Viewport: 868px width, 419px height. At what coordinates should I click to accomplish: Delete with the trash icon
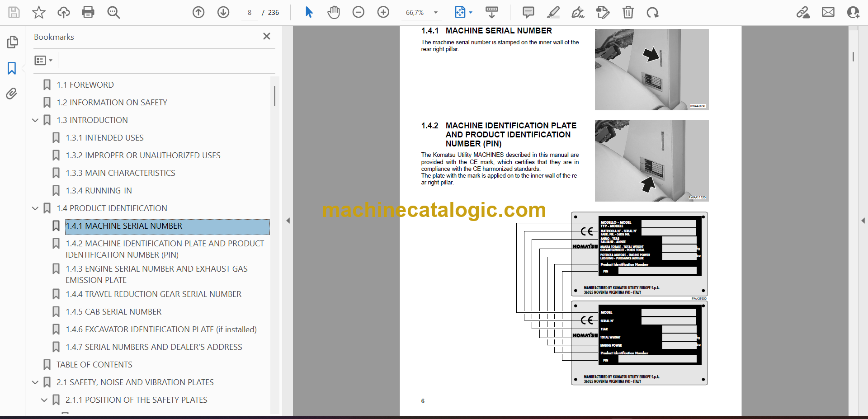(x=628, y=12)
